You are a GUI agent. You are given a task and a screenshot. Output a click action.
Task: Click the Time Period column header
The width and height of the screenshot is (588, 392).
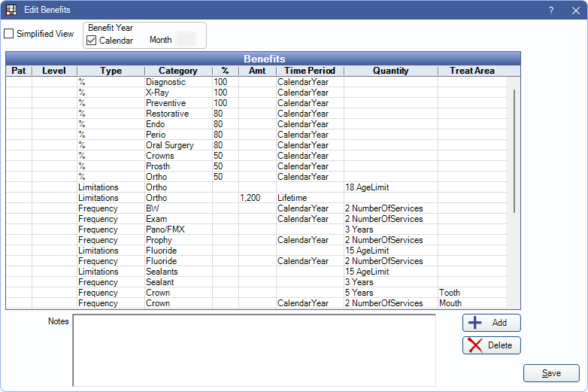(x=310, y=71)
